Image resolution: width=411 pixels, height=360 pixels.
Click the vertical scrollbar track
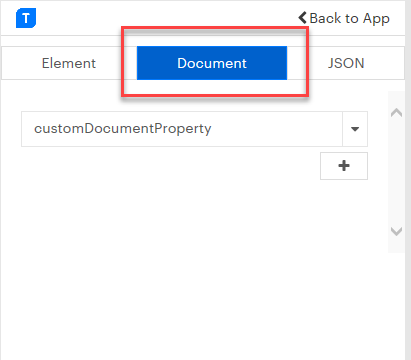[x=396, y=172]
